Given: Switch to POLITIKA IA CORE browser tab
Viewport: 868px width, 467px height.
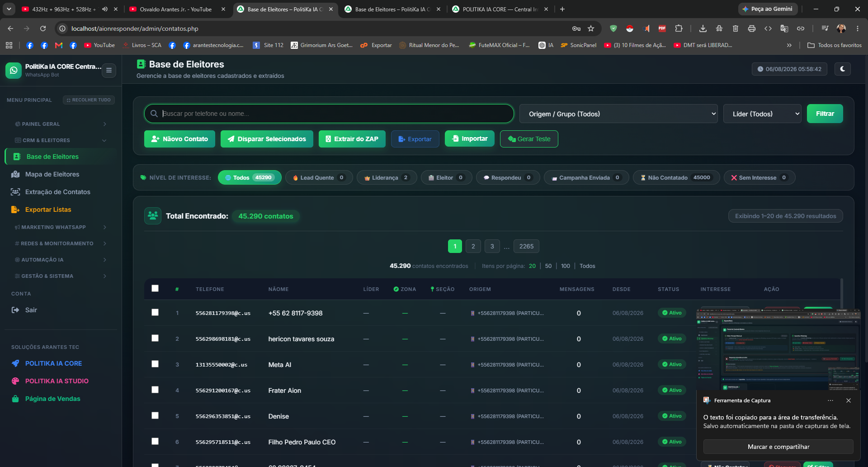Looking at the screenshot, I should click(x=500, y=9).
